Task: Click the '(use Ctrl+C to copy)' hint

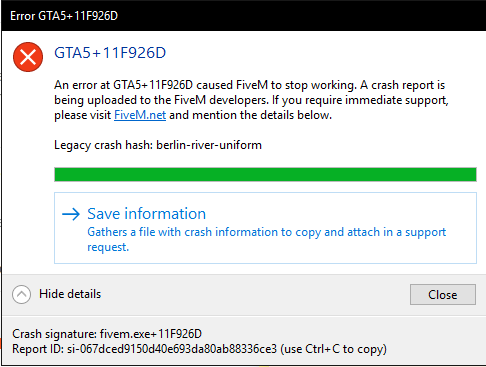Action: point(333,349)
